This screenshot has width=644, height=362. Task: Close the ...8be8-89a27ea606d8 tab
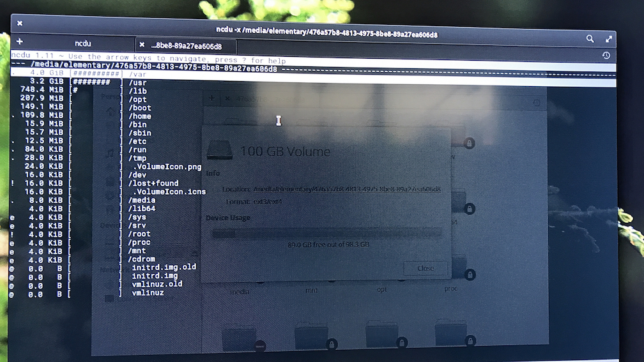[142, 45]
